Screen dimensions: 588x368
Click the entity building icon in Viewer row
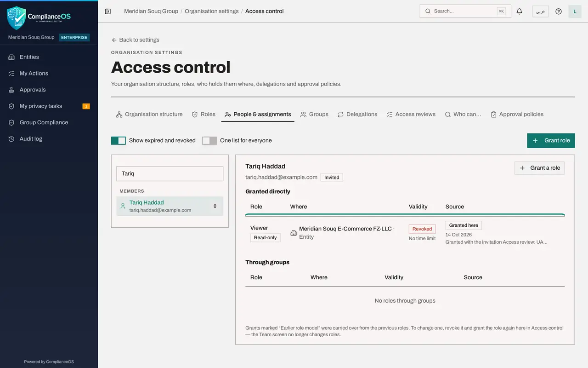(x=294, y=233)
